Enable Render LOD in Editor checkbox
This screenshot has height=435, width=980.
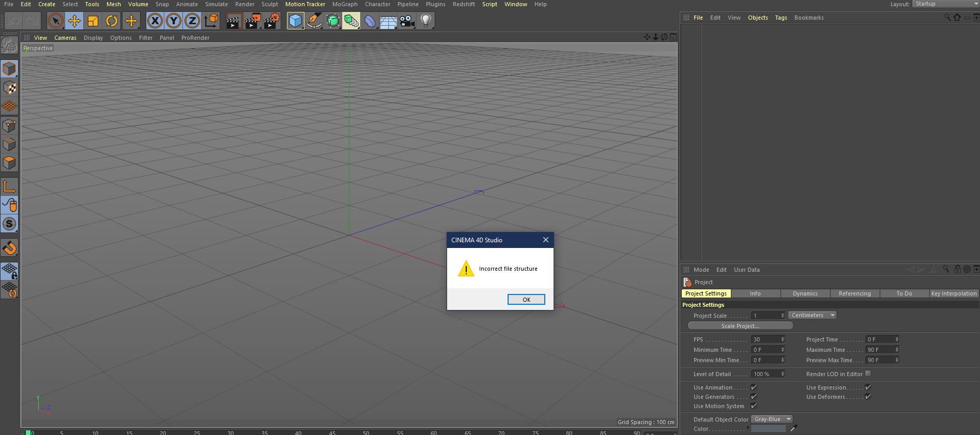(x=868, y=374)
